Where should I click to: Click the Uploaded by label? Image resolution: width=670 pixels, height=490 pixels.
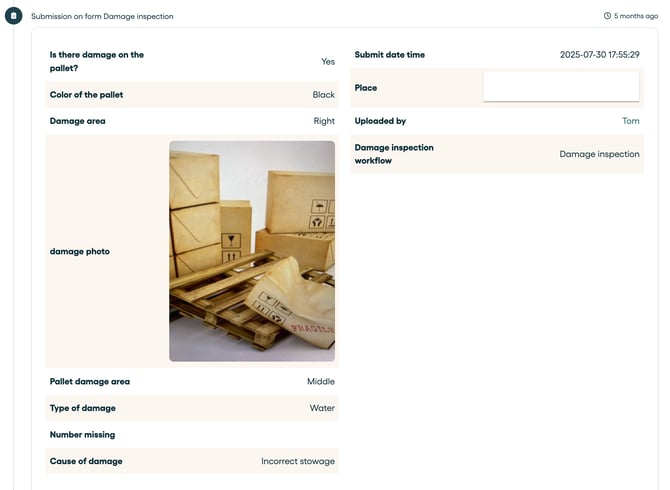click(x=380, y=121)
